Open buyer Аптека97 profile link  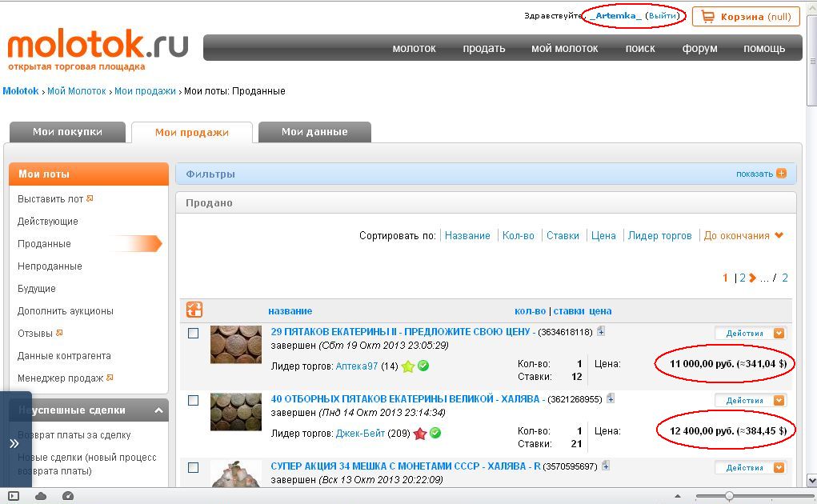tap(356, 366)
